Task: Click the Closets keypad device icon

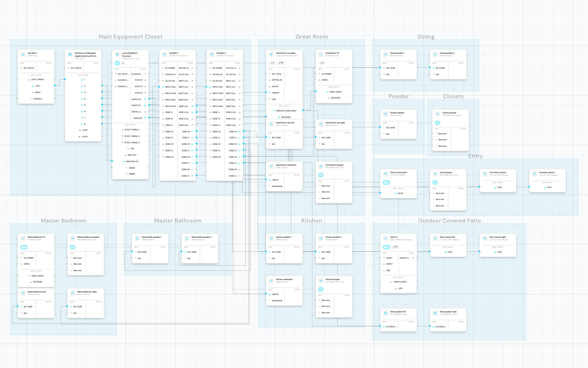Action: tap(437, 114)
